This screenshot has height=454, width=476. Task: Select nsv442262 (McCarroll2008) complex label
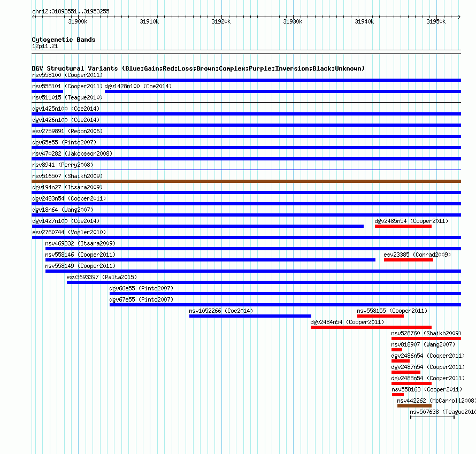pyautogui.click(x=436, y=401)
